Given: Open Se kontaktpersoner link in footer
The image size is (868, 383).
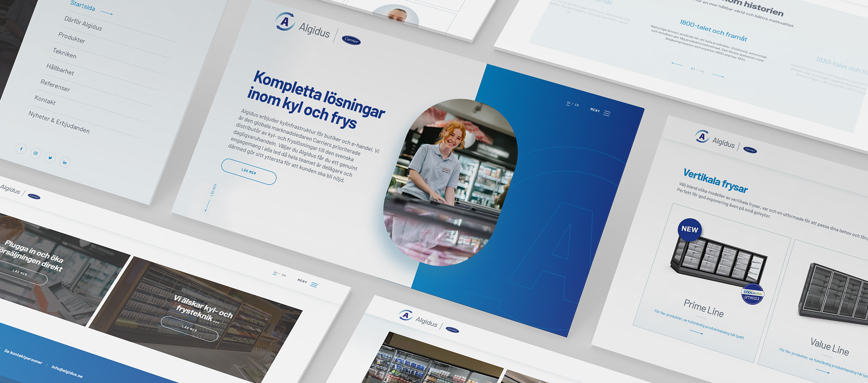Looking at the screenshot, I should (23, 356).
